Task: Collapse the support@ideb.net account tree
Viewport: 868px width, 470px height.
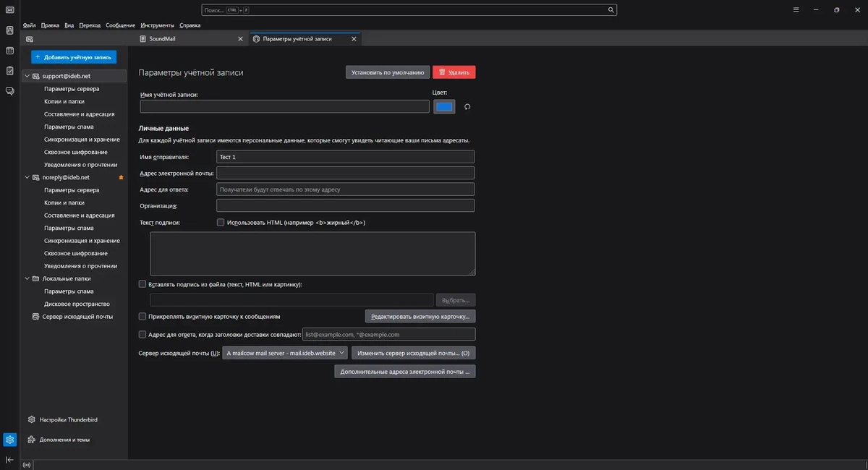Action: [27, 76]
